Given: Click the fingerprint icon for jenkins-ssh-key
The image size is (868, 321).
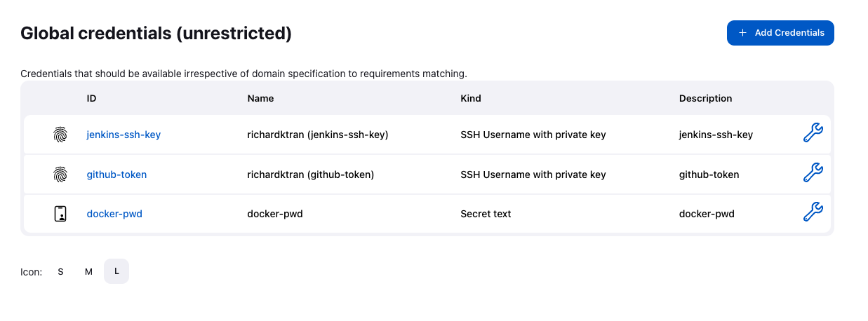Looking at the screenshot, I should pyautogui.click(x=60, y=135).
